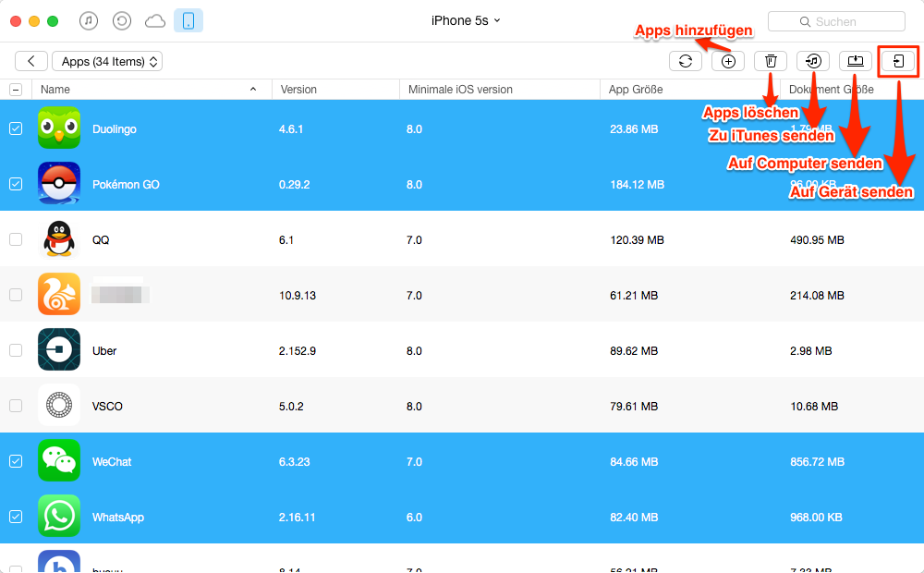Uncheck the WeChat row checkbox

[16, 461]
